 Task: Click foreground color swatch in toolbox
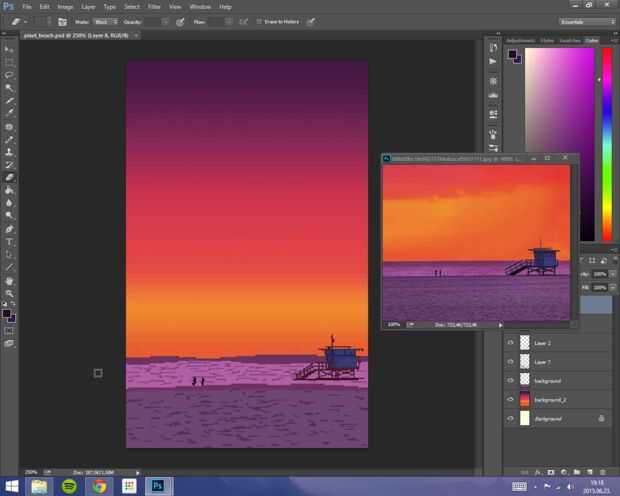(6, 314)
